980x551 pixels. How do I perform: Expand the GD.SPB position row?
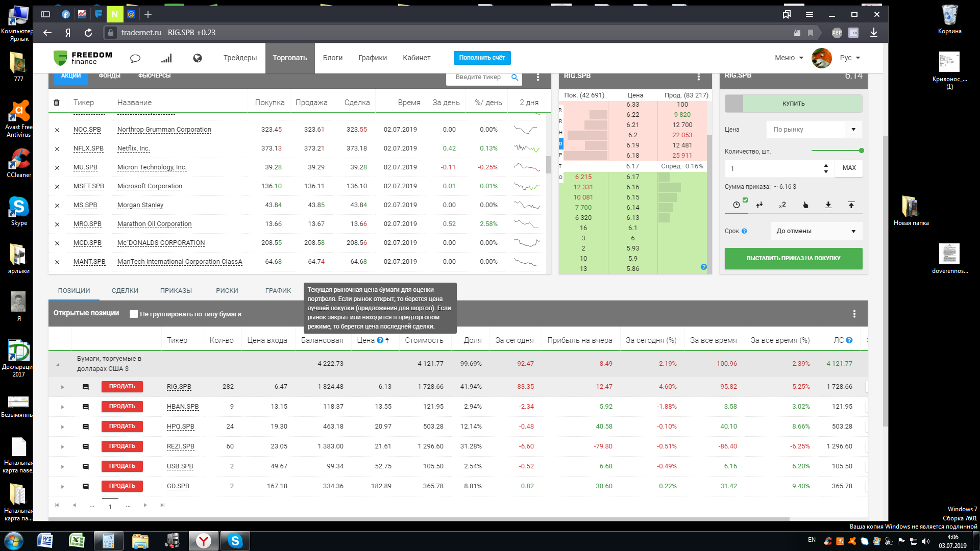pos(63,487)
